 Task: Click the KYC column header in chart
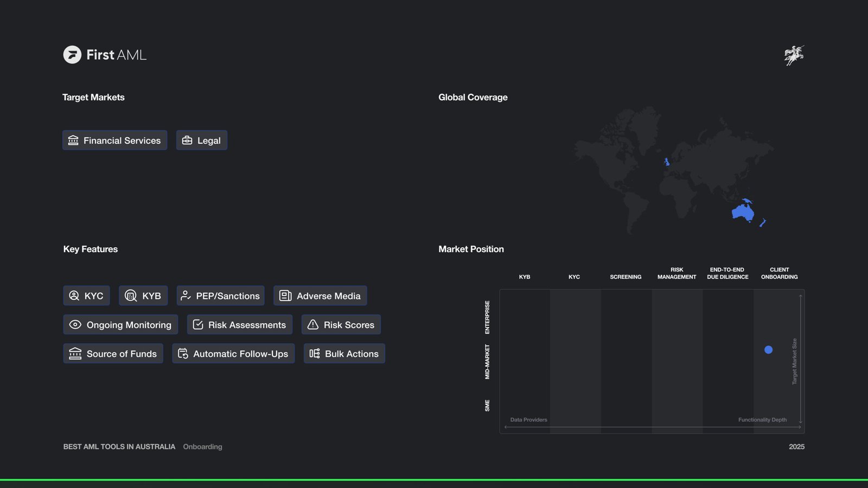tap(574, 277)
